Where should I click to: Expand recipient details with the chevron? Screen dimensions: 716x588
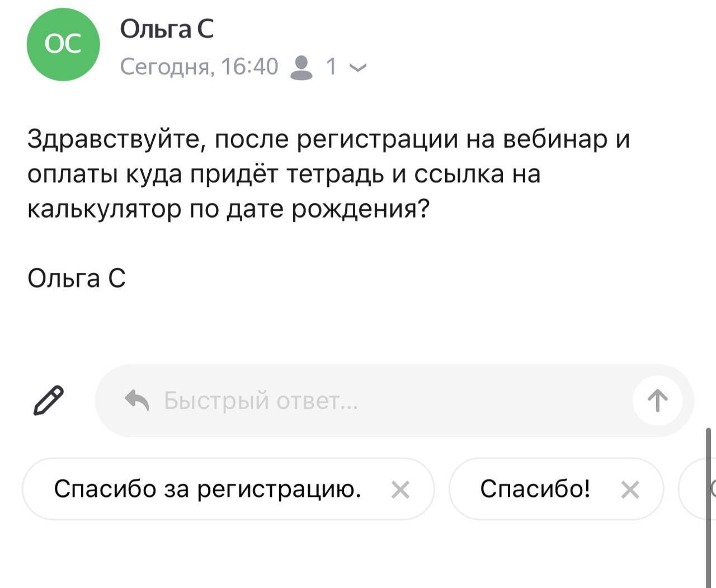(357, 68)
